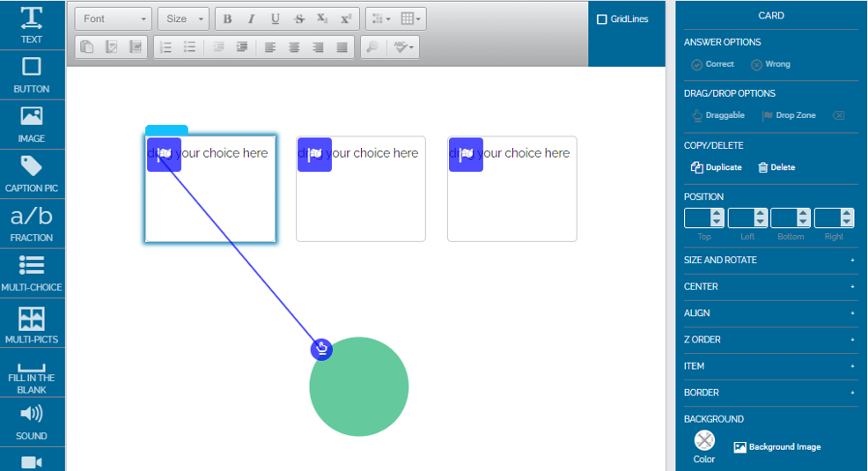Decrease the Bottom position value

click(803, 223)
